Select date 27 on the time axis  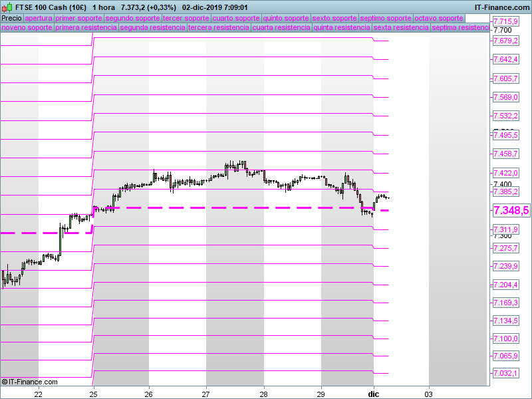coord(206,394)
